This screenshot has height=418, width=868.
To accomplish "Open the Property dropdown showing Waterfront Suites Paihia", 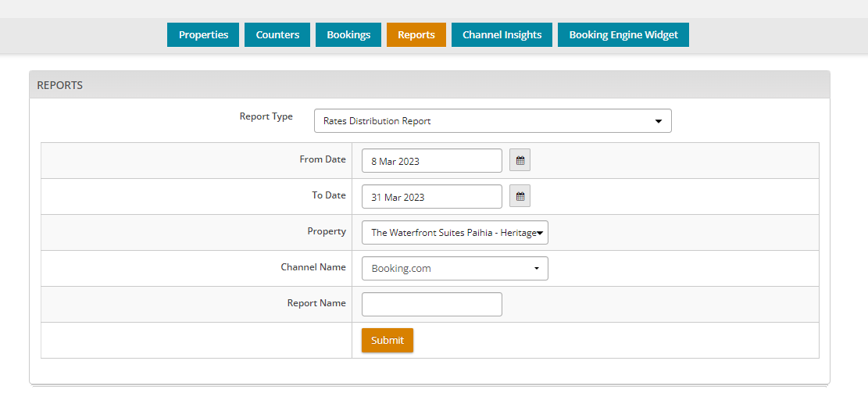I will (455, 233).
